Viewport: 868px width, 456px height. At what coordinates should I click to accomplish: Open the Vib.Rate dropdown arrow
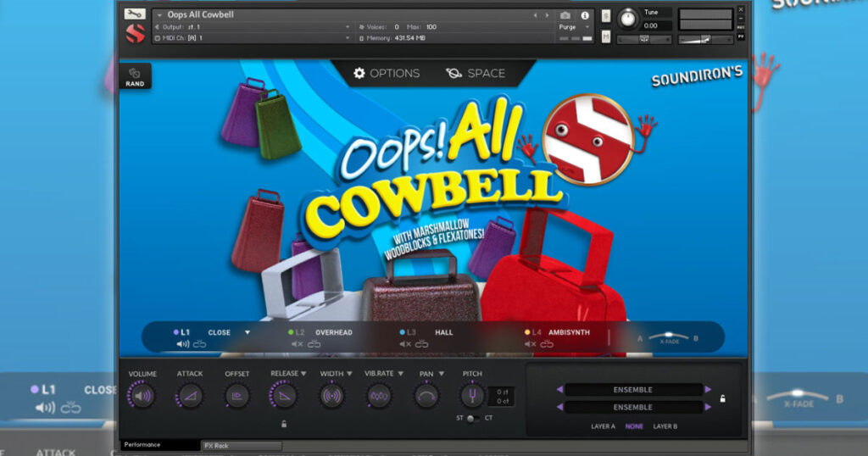pyautogui.click(x=400, y=374)
